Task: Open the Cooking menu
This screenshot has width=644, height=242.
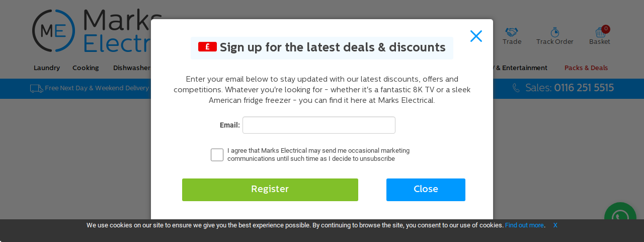Action: (86, 68)
